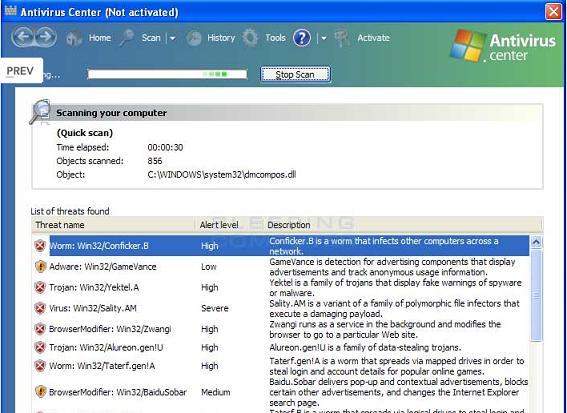Screen dimensions: 567x413
Task: Click the orange shield icon beside Adware: Win32/GameVance
Action: 40,267
